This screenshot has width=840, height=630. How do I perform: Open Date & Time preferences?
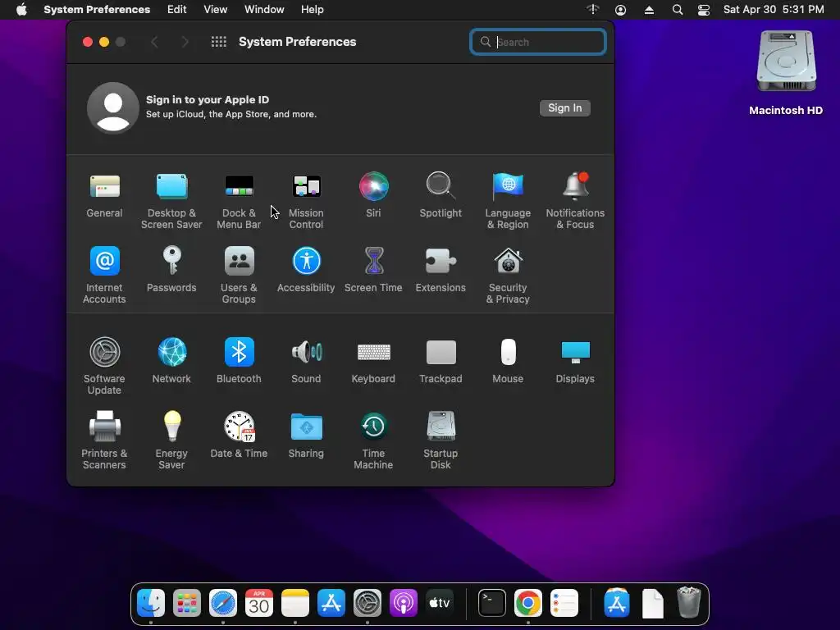click(x=239, y=435)
